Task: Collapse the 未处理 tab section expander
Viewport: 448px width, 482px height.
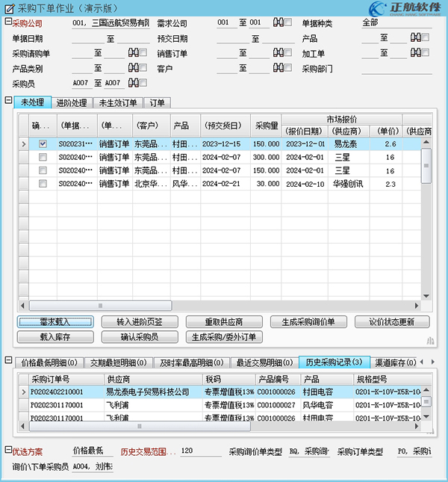Action: point(9,100)
